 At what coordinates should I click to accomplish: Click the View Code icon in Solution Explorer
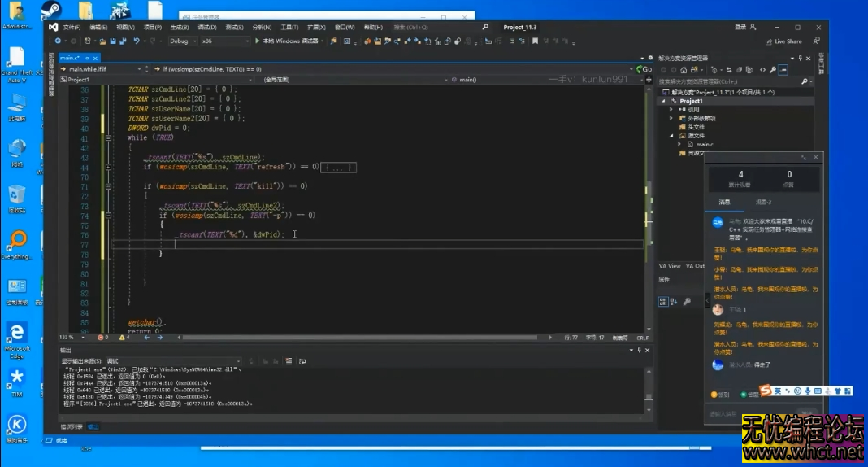point(762,70)
